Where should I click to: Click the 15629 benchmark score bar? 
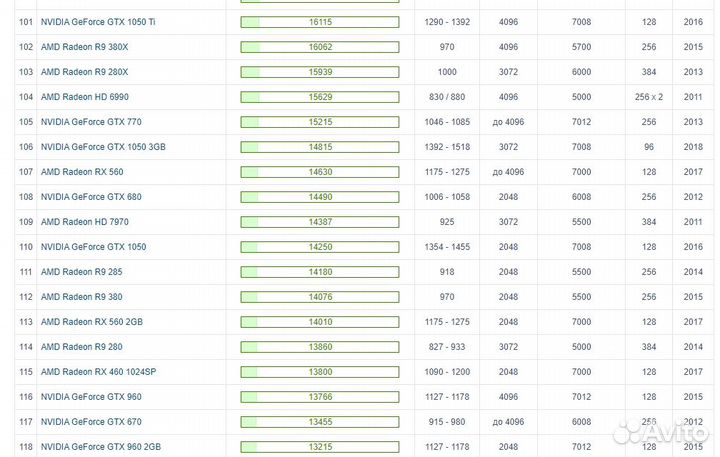pos(320,97)
